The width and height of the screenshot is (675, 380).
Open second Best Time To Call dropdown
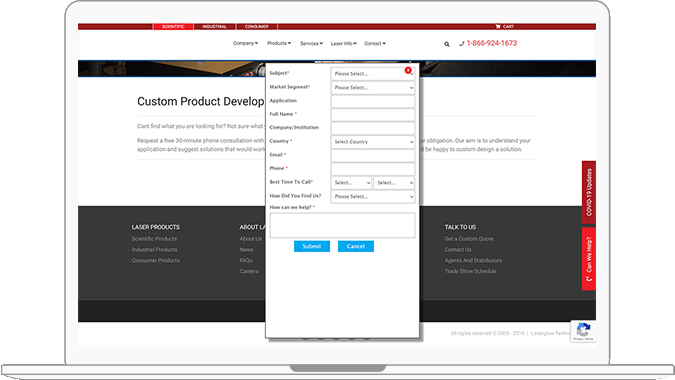[394, 183]
